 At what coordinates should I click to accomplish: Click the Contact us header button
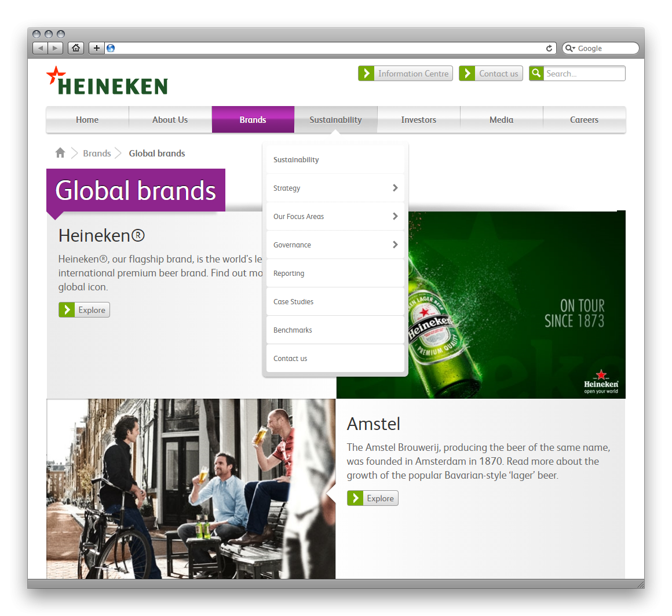491,73
